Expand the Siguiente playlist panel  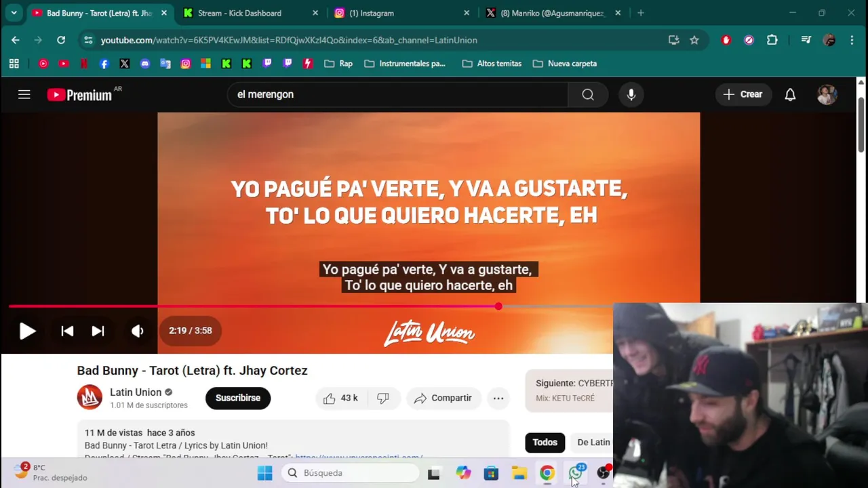tap(570, 390)
